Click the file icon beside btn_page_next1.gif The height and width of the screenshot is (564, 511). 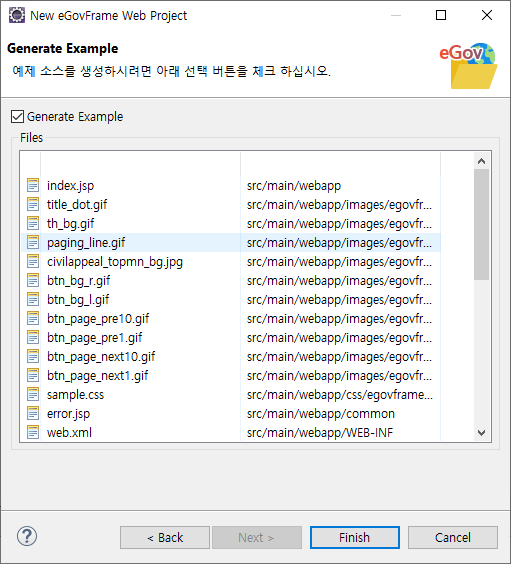[33, 376]
